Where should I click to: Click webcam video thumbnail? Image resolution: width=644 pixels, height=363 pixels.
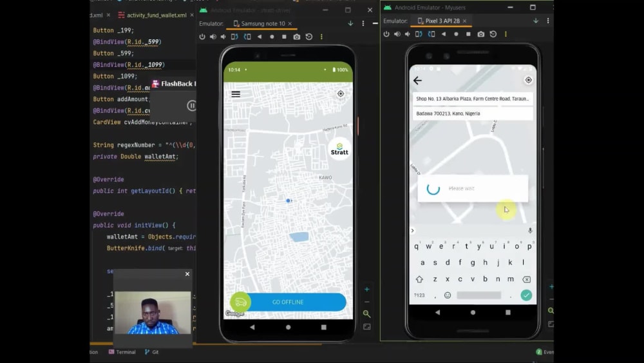pos(153,313)
